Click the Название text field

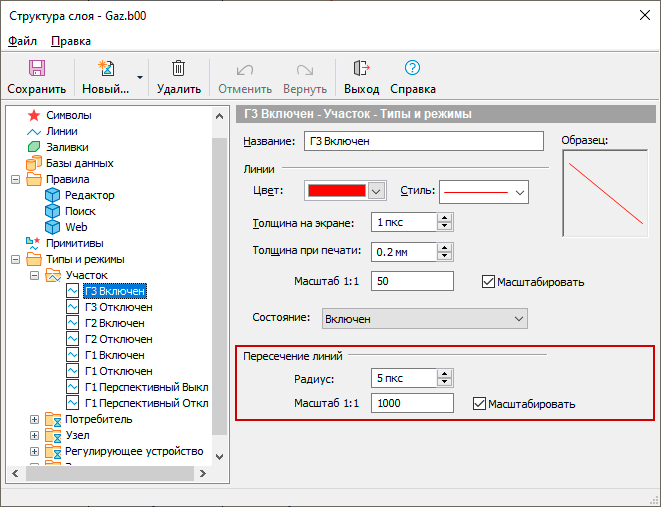coord(422,141)
